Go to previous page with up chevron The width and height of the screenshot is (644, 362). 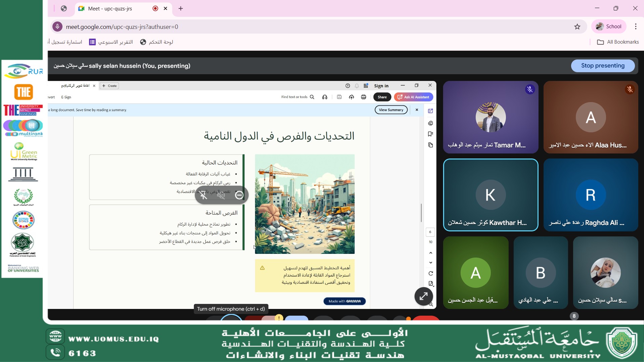[x=431, y=253]
